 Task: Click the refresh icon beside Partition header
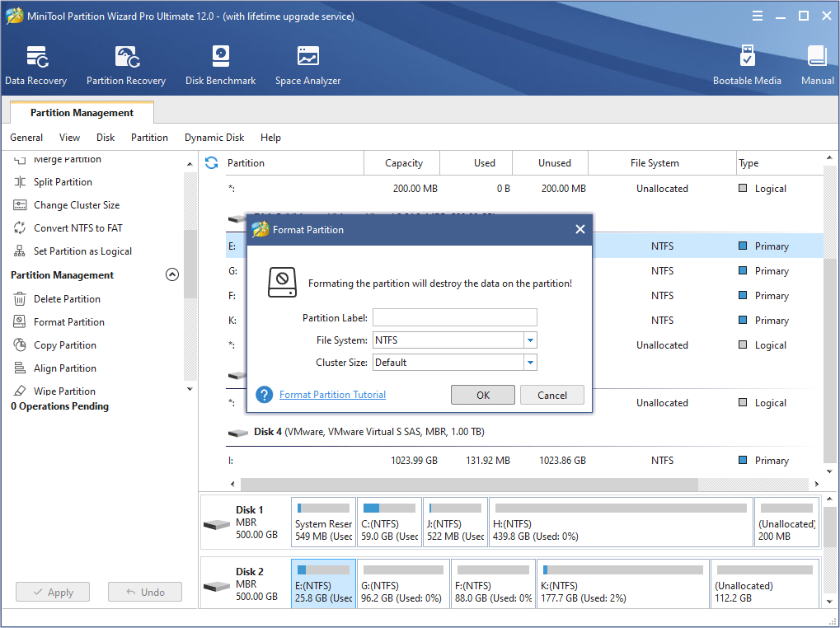pos(212,162)
